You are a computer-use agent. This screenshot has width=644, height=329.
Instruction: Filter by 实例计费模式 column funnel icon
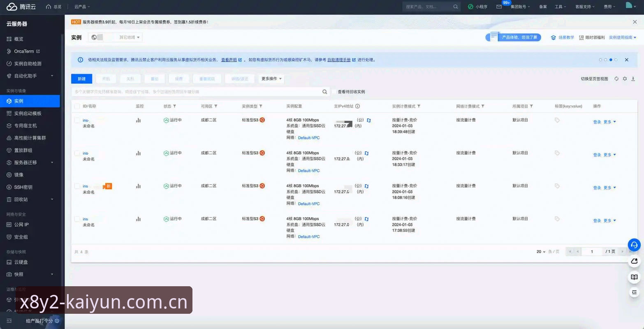419,106
